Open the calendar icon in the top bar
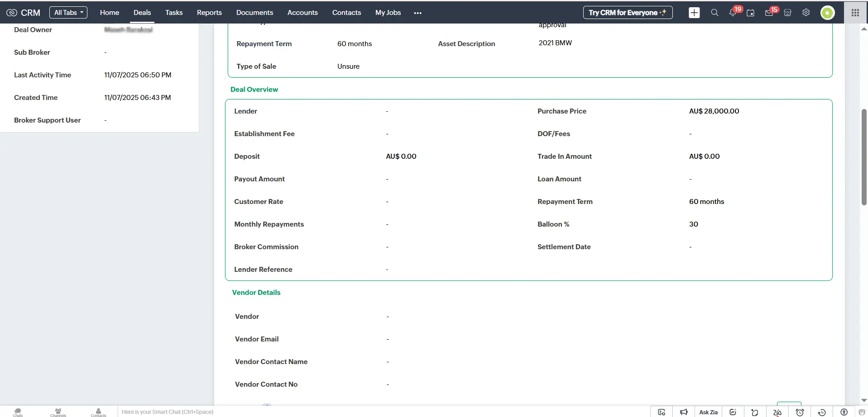The width and height of the screenshot is (868, 417). point(751,13)
